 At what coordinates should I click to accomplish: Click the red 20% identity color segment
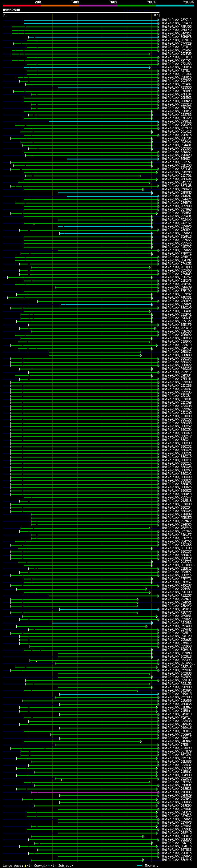click(22, 6)
